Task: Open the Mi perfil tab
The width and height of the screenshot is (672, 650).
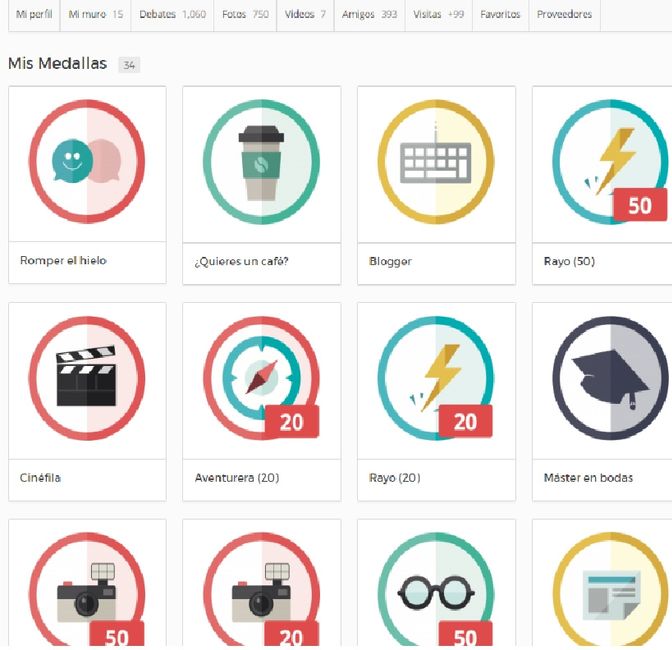Action: tap(34, 15)
